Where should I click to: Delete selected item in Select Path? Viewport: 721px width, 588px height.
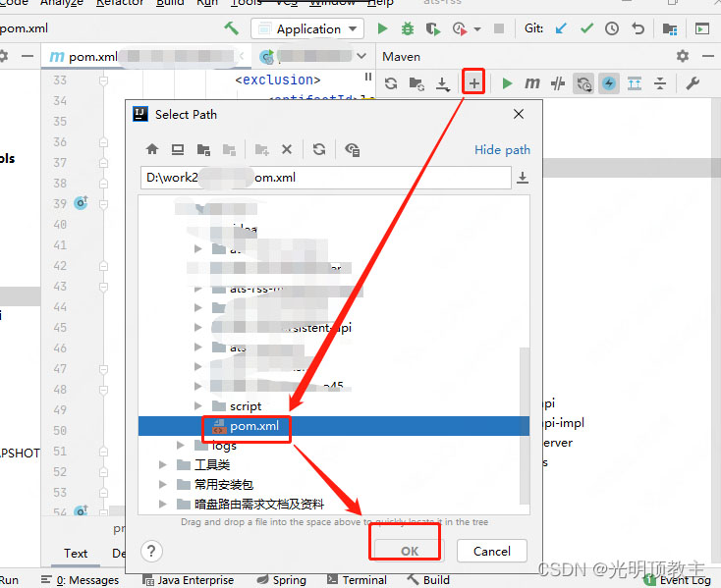point(287,149)
